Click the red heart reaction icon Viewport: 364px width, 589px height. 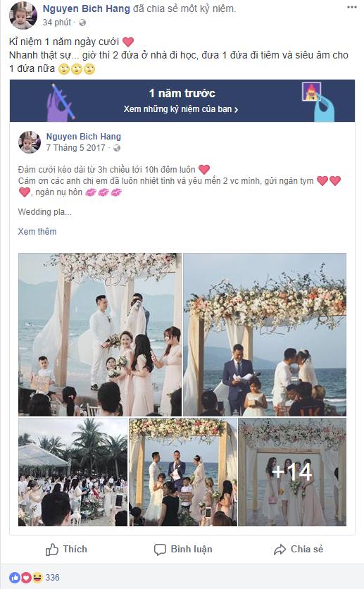pyautogui.click(x=26, y=577)
